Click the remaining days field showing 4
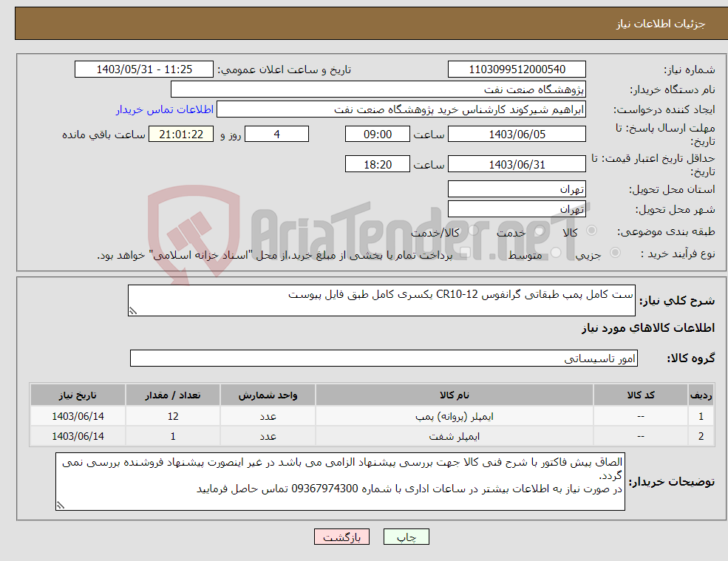728x561 pixels. pos(276,135)
